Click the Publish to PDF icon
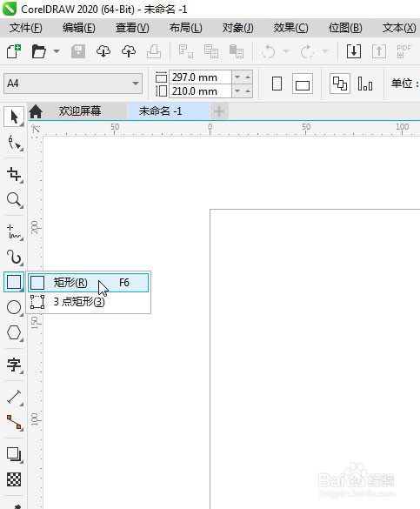420x509 pixels. [x=404, y=51]
